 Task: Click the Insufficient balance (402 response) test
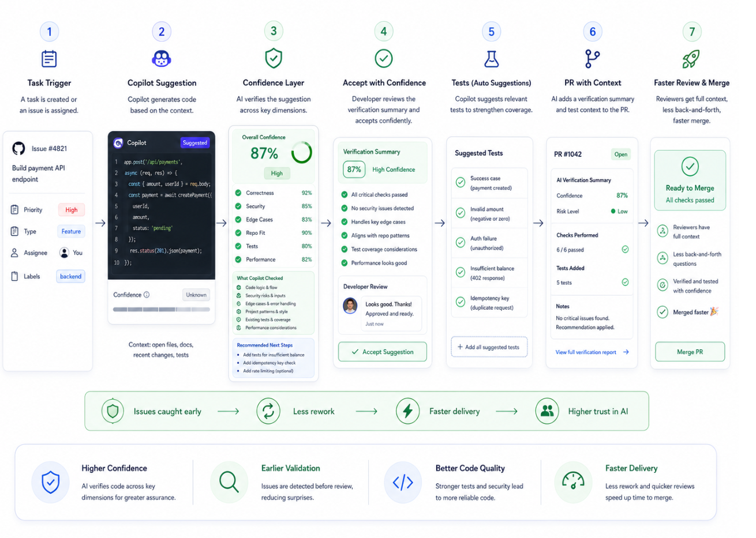pyautogui.click(x=489, y=273)
